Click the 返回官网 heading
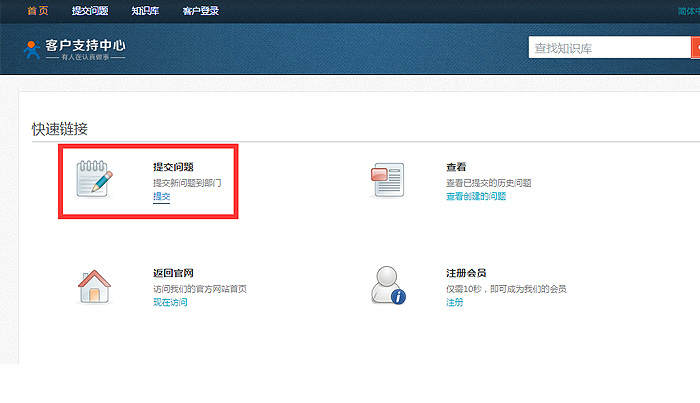Viewport: 700px width, 403px height. 173,273
